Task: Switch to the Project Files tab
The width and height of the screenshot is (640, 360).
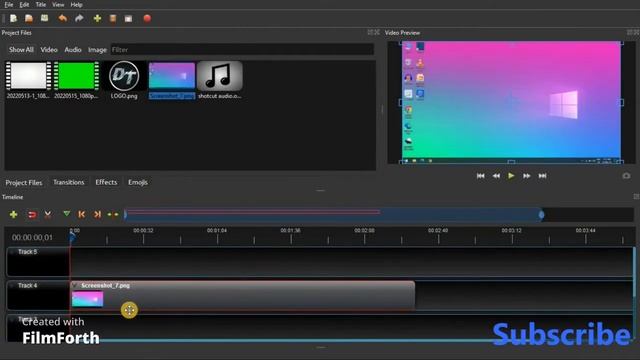Action: pyautogui.click(x=24, y=182)
